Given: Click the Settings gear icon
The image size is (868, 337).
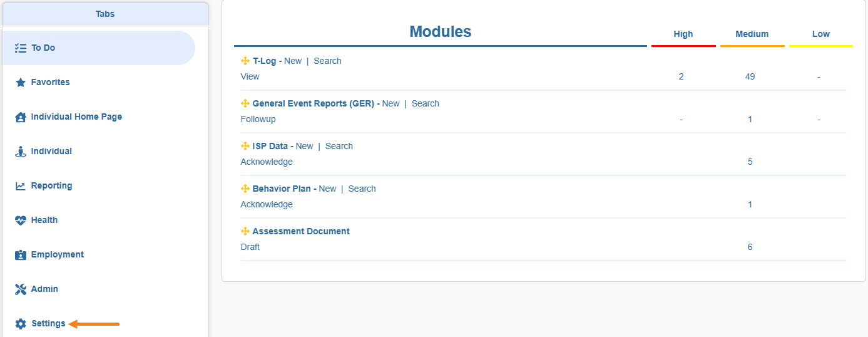Looking at the screenshot, I should pos(21,324).
